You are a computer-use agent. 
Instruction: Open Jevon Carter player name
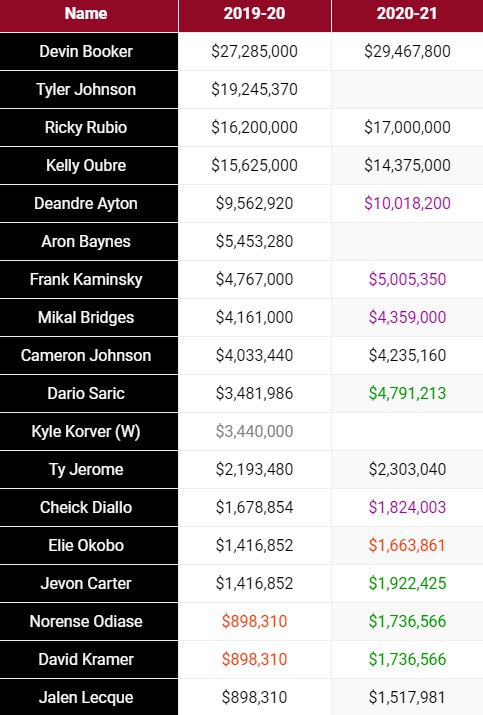click(86, 583)
